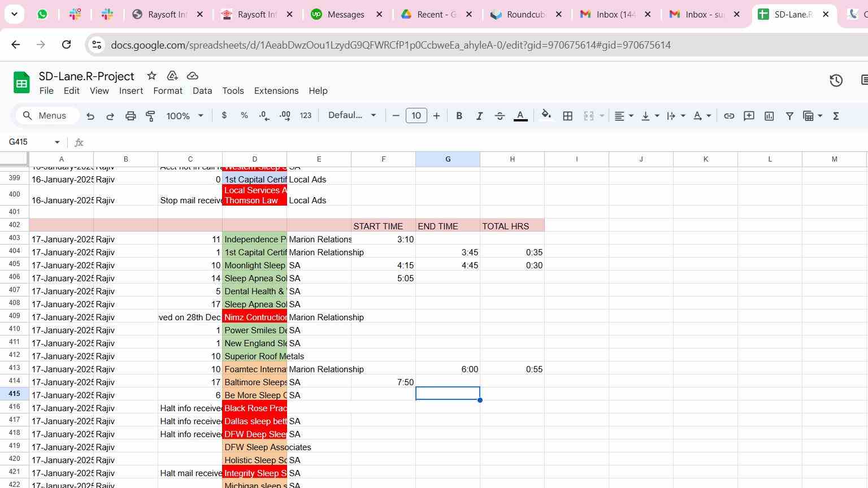Click the document title SD-Lane.R-Project
Image resolution: width=868 pixels, height=488 pixels.
tap(86, 76)
